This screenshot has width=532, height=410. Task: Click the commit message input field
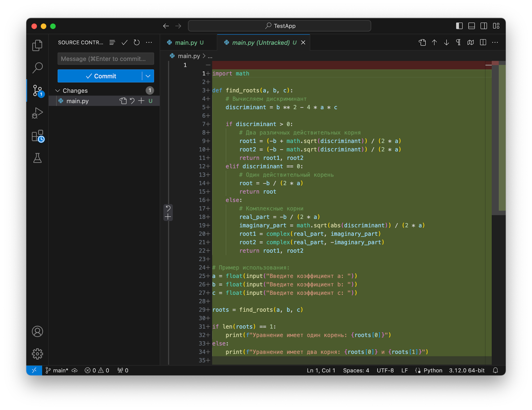tap(106, 59)
